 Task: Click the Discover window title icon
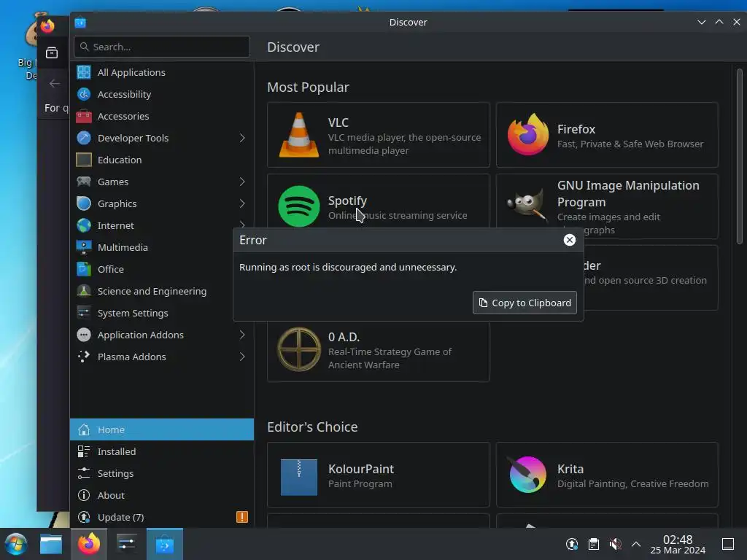point(80,23)
